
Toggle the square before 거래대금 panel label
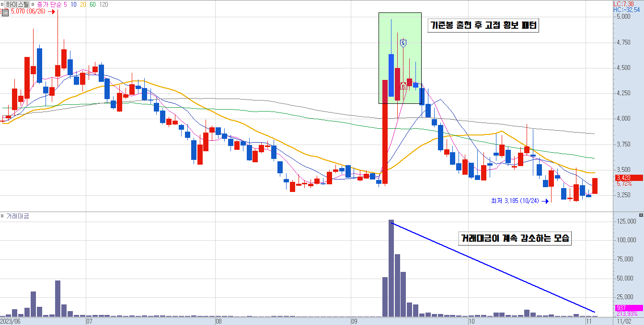(2, 216)
